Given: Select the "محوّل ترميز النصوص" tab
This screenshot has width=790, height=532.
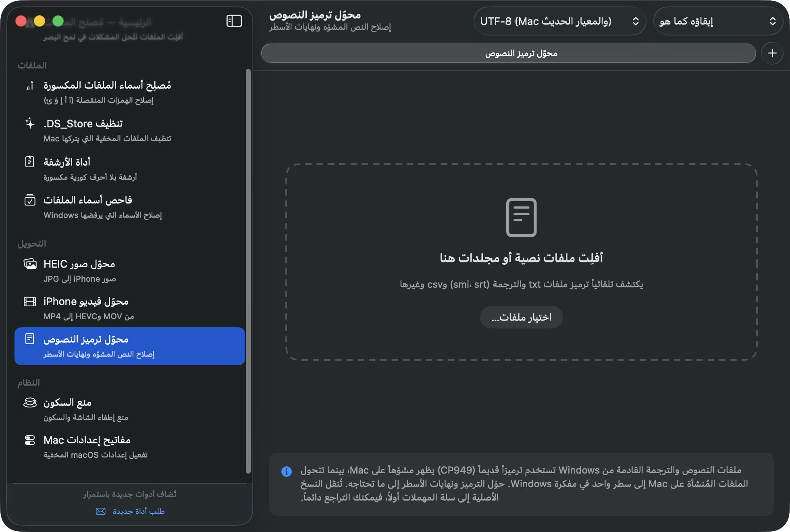Looking at the screenshot, I should (x=509, y=53).
